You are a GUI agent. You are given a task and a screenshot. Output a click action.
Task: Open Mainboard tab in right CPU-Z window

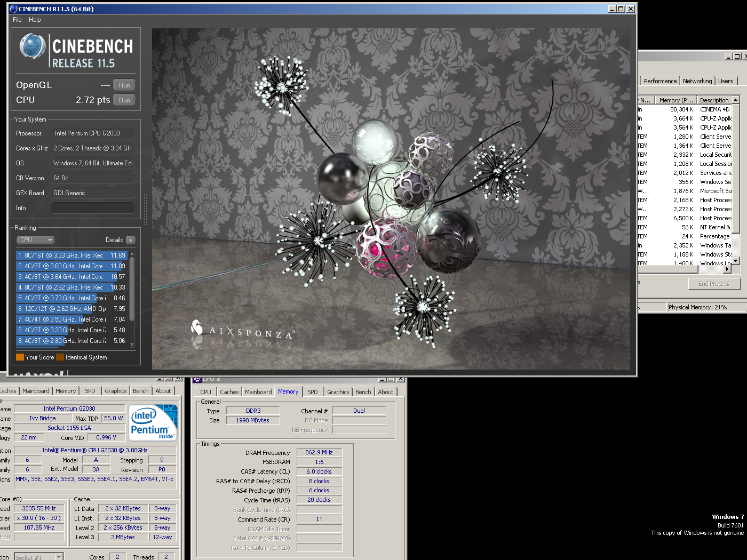point(258,392)
